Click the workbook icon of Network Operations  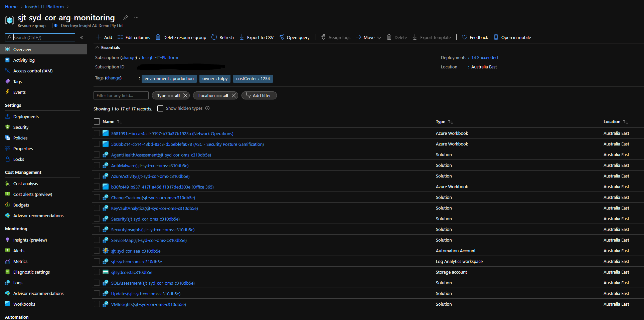(x=106, y=133)
